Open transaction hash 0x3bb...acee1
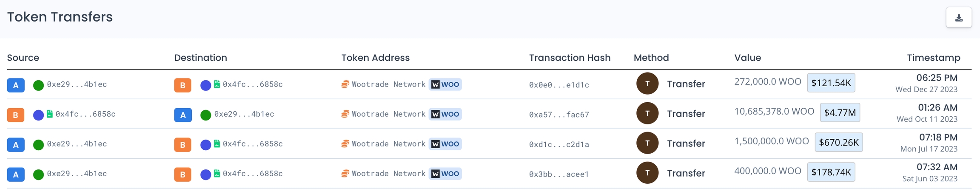This screenshot has height=191, width=980. [559, 174]
